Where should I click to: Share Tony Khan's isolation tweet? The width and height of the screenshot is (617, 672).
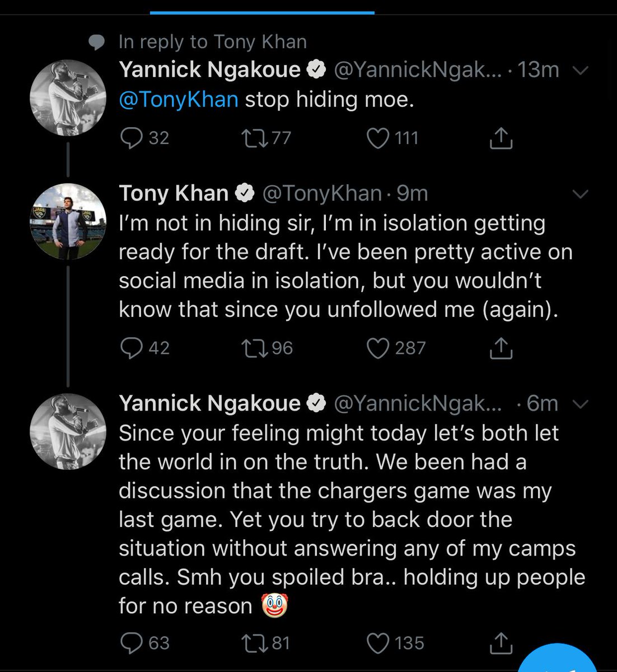tap(501, 348)
